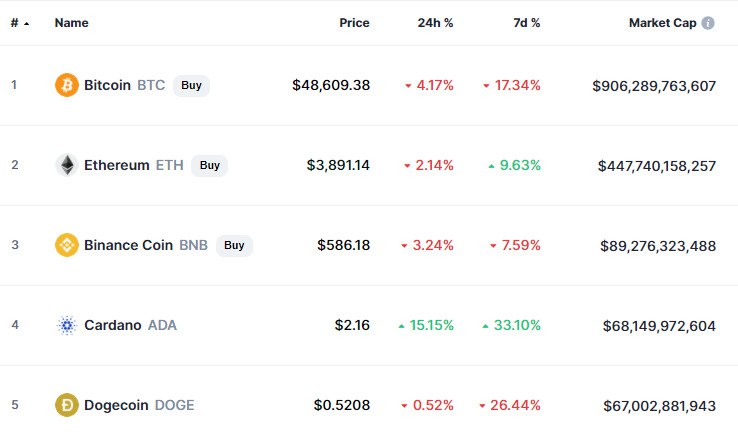Click the Buy button next to Ethereum
The width and height of the screenshot is (738, 445).
coord(209,165)
